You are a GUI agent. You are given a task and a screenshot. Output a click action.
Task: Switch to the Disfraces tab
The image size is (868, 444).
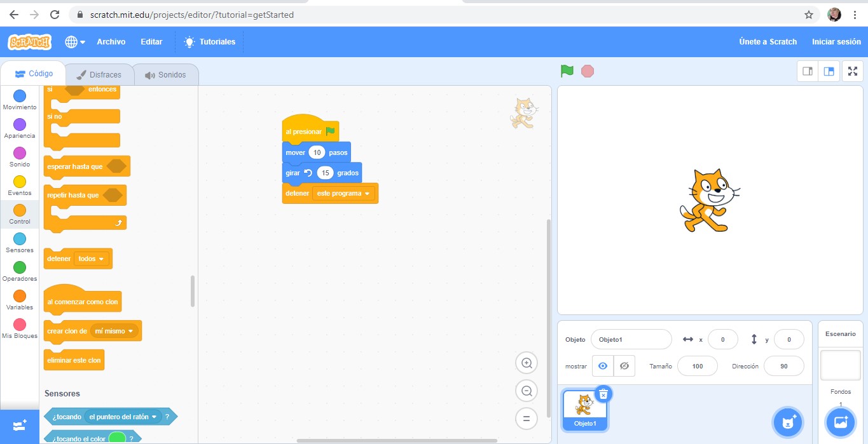99,75
